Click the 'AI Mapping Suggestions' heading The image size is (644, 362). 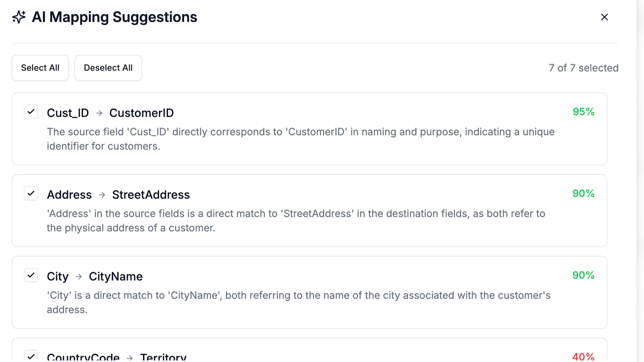click(115, 17)
